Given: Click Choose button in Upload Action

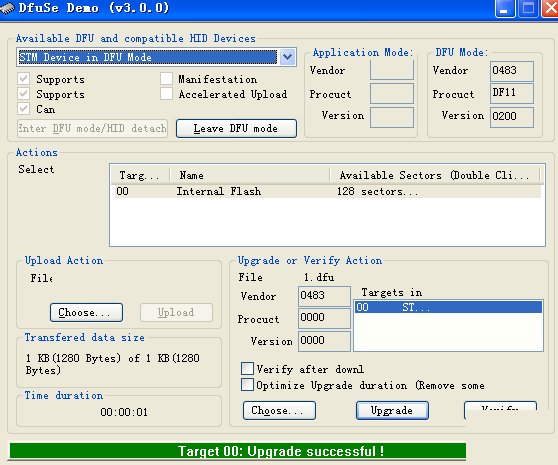Looking at the screenshot, I should pos(86,312).
